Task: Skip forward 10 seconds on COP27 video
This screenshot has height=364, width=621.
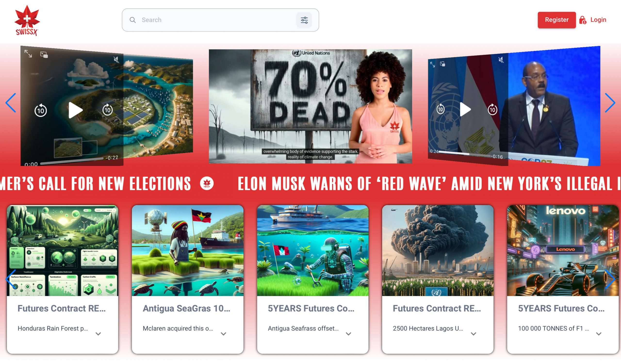Action: [493, 109]
